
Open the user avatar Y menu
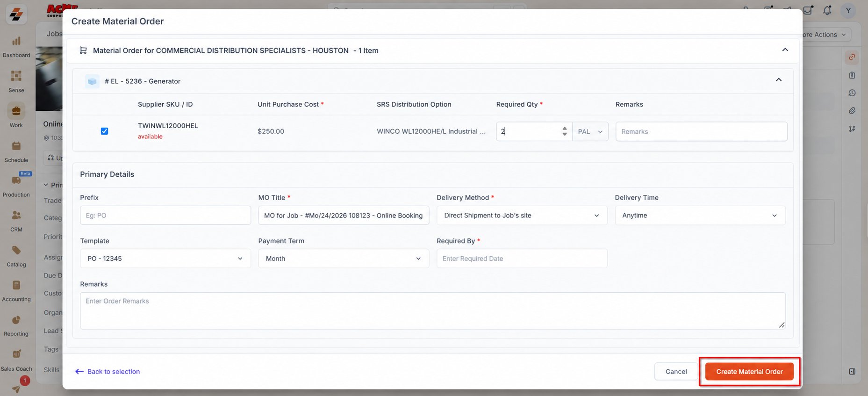click(x=848, y=10)
